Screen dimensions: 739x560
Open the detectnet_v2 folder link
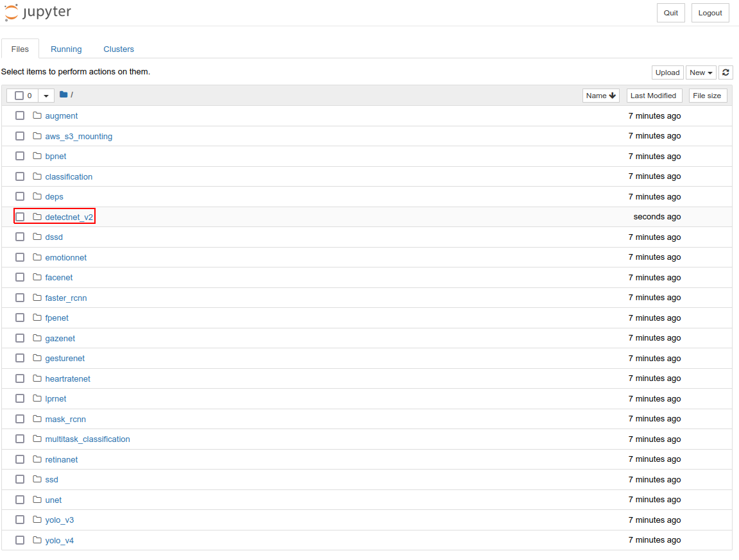click(x=69, y=217)
